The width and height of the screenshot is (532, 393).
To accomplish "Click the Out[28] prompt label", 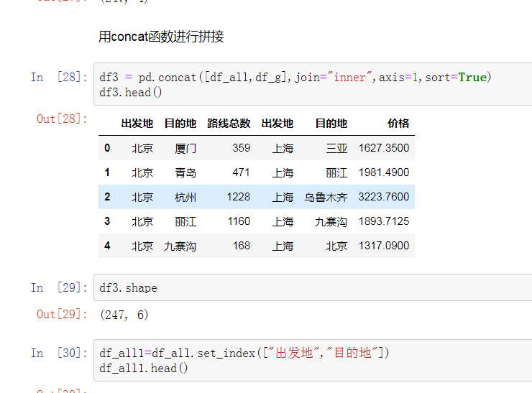I will 62,119.
